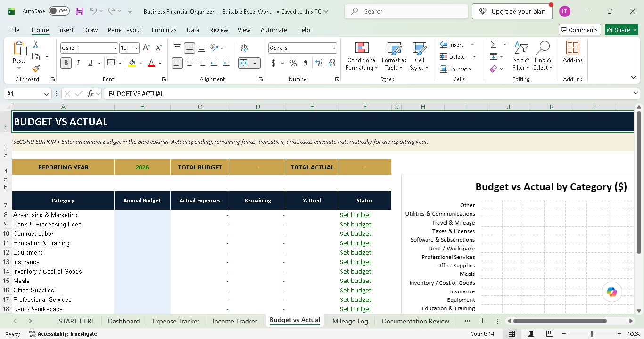Click Increase Decimal icon
Screen dimensions: 644x339
click(319, 63)
